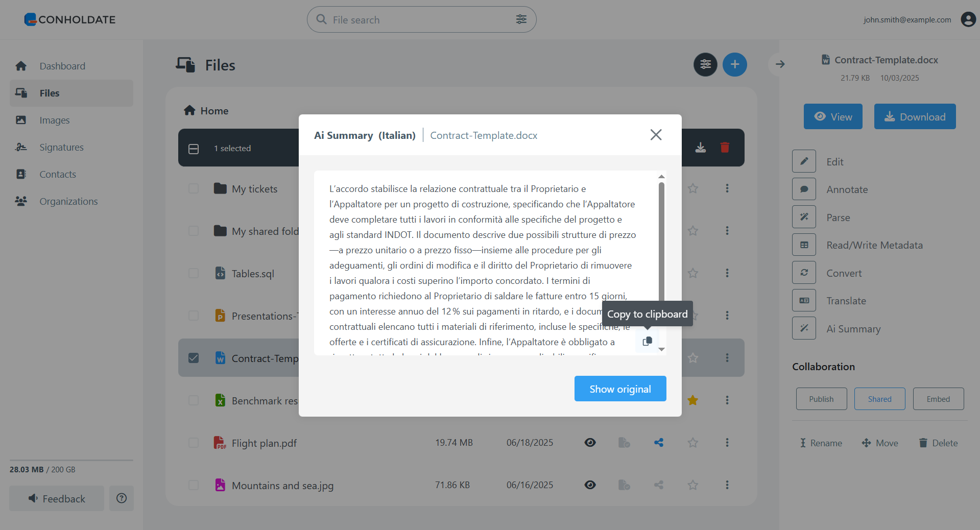Screen dimensions: 980x530
Task: Share the Flight plan.pdf file
Action: click(x=658, y=443)
